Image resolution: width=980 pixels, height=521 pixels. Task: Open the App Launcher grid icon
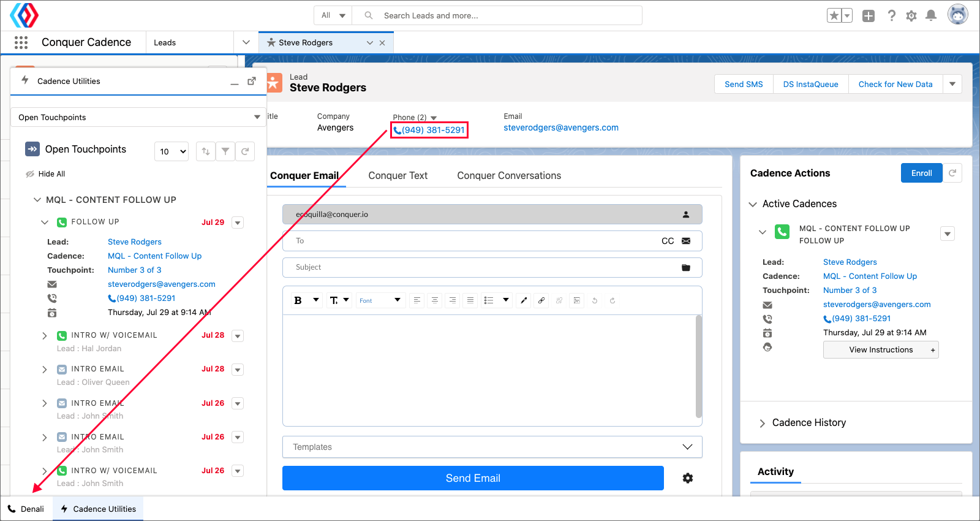click(21, 42)
